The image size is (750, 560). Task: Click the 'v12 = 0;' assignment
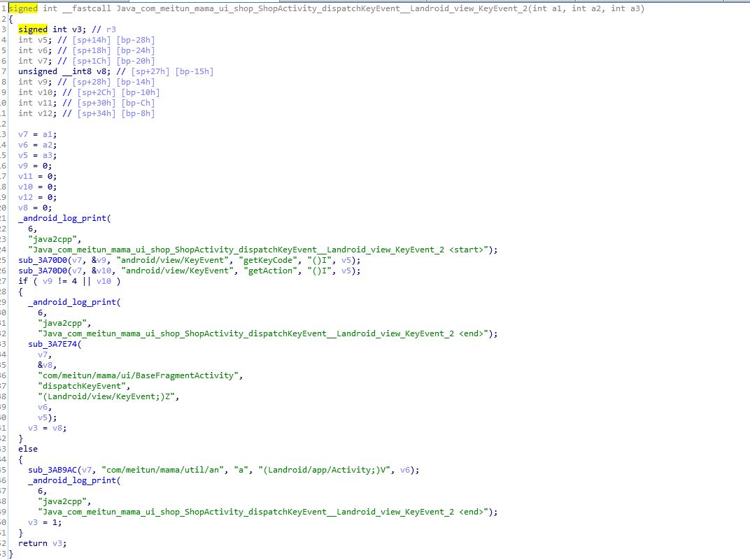click(37, 197)
